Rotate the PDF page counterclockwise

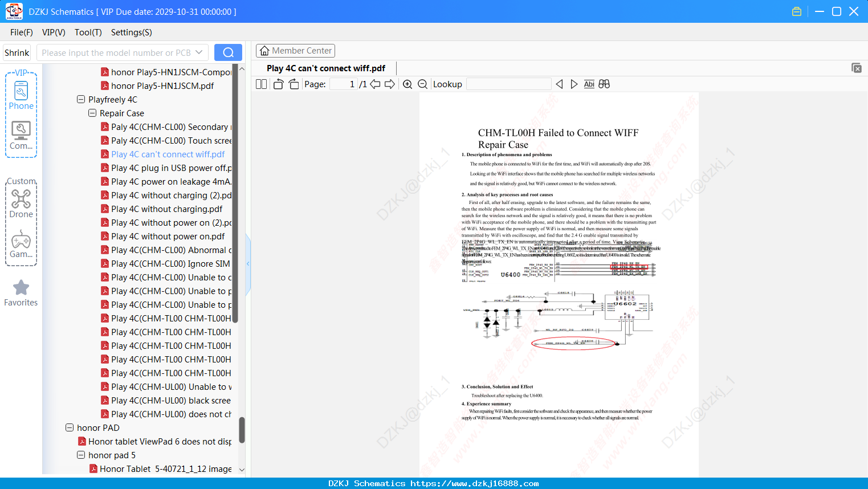tap(278, 84)
